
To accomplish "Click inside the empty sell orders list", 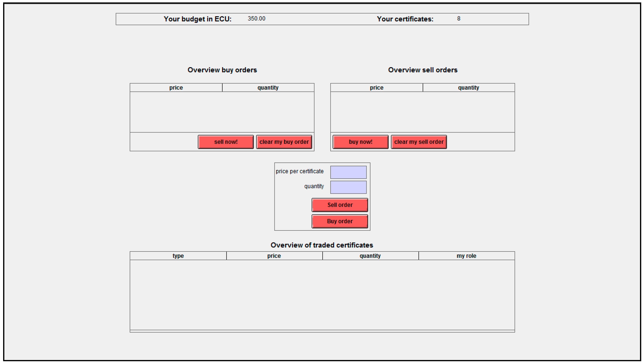I will tap(422, 112).
